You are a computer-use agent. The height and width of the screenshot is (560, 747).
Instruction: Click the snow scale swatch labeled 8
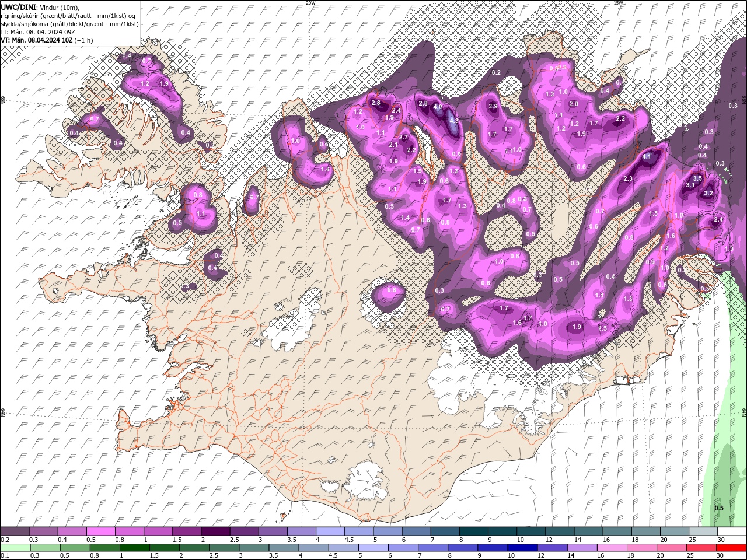[x=474, y=531]
